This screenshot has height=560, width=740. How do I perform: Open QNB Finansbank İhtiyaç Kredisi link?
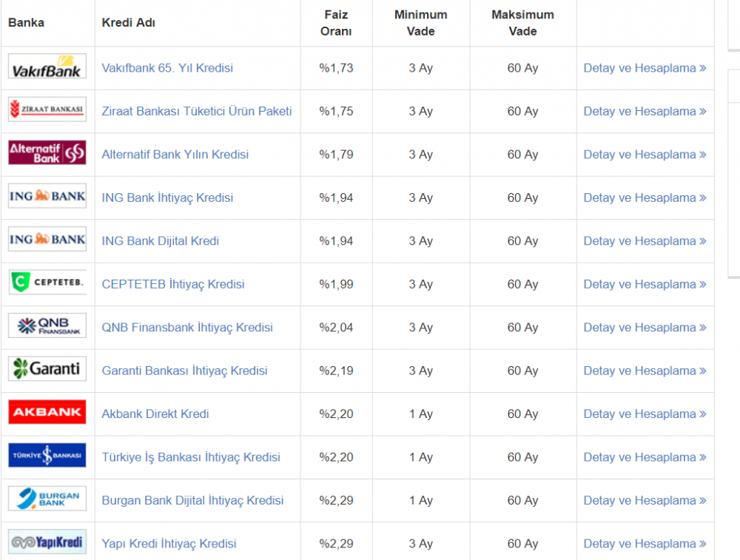187,328
